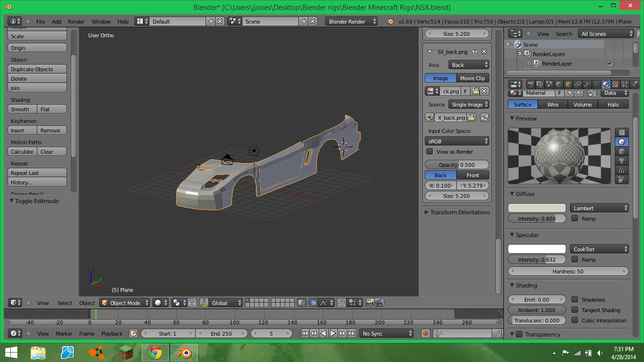Click the Duplicate Objects button

(37, 69)
